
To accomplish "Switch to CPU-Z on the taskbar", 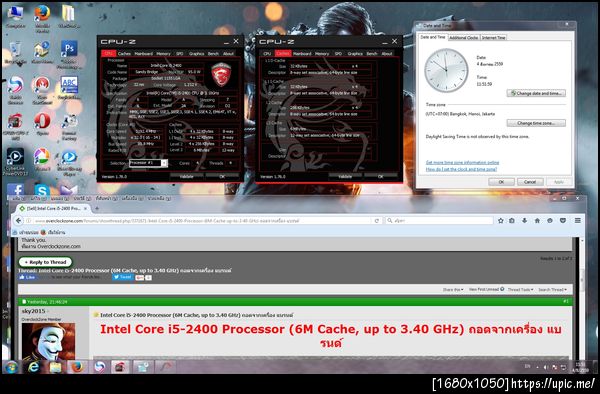I will click(x=120, y=367).
